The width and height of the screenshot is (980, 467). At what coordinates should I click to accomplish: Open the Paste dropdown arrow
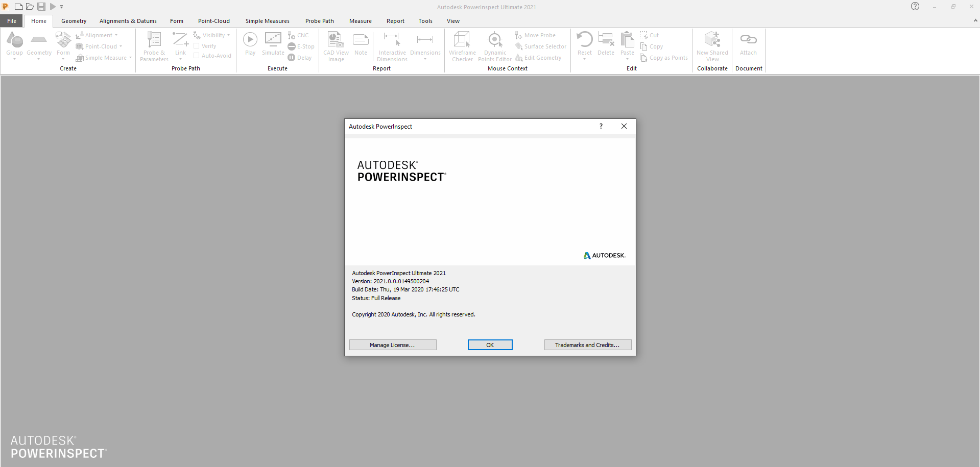pos(627,59)
